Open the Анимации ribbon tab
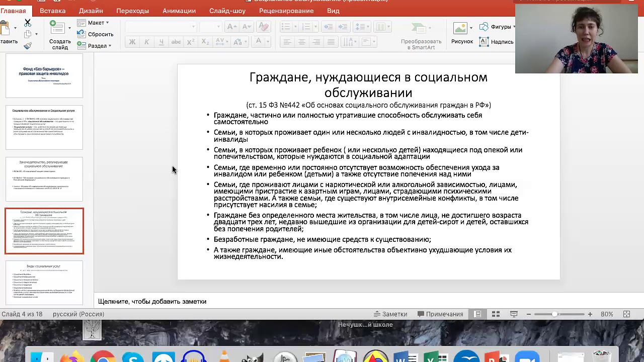This screenshot has height=362, width=644. click(179, 11)
